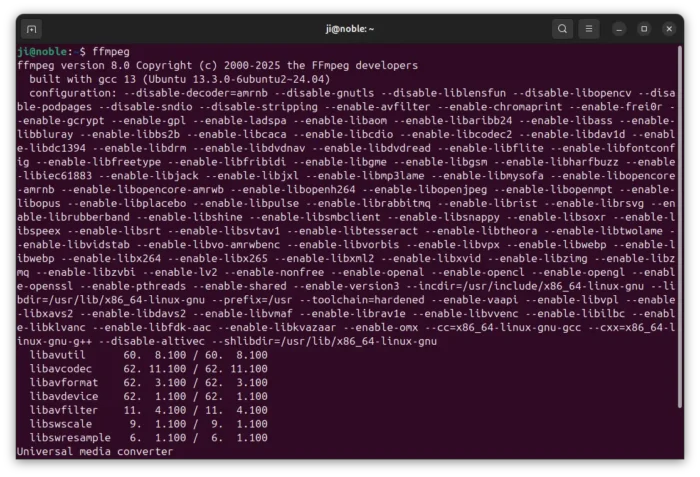The height and width of the screenshot is (477, 700).
Task: Click the 'ffmpeg version 8.0' line
Action: point(217,65)
